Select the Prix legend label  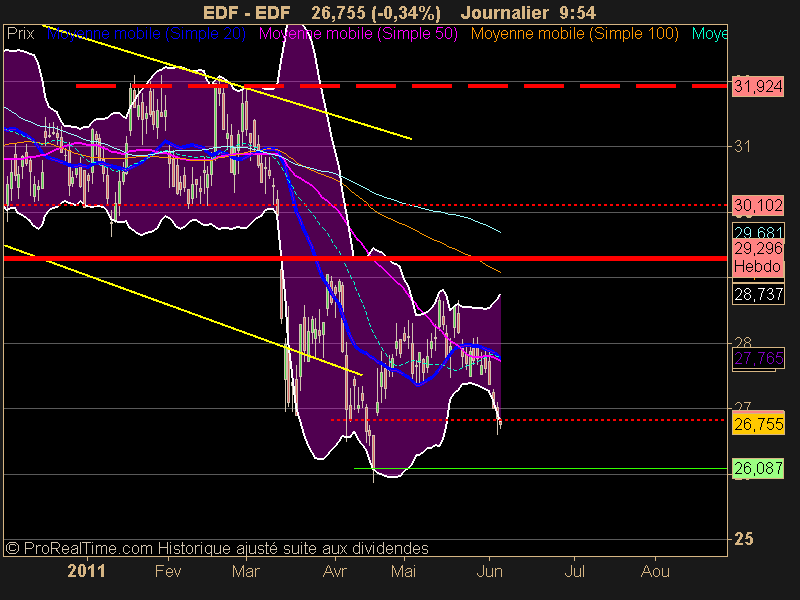21,34
